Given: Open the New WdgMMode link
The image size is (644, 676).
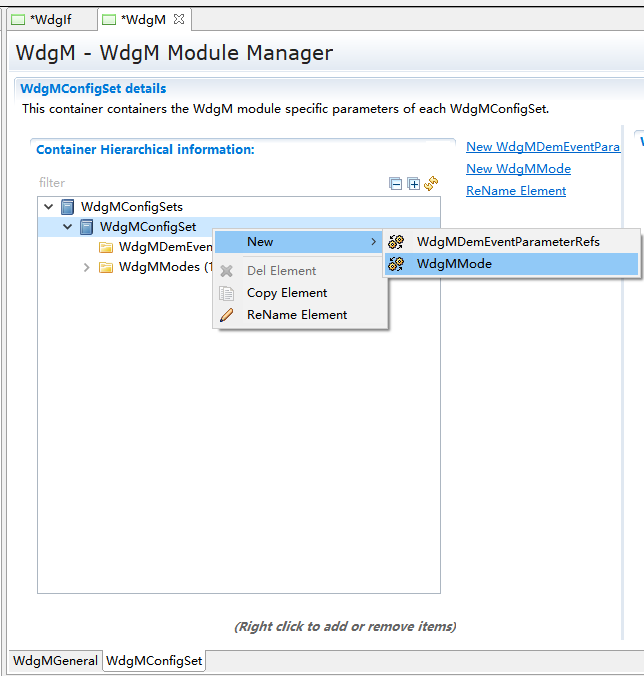Looking at the screenshot, I should (518, 169).
